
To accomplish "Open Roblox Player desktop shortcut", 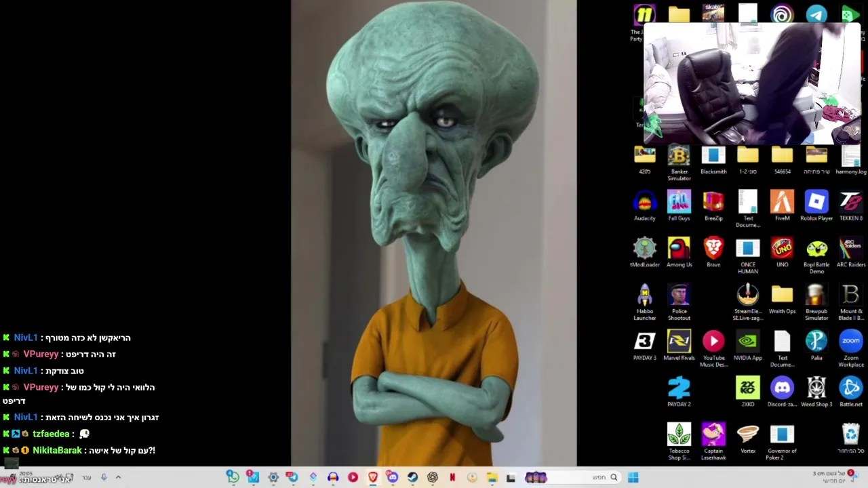I will coord(816,206).
